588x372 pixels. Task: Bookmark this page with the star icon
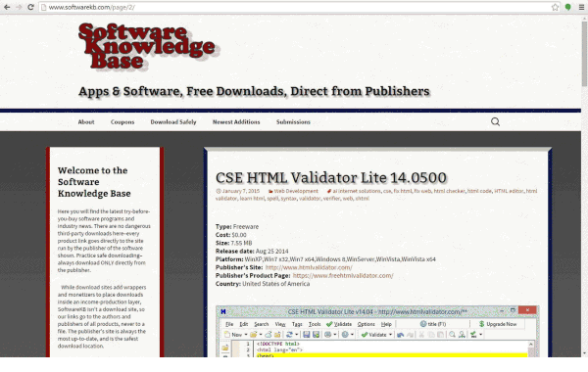click(x=555, y=7)
